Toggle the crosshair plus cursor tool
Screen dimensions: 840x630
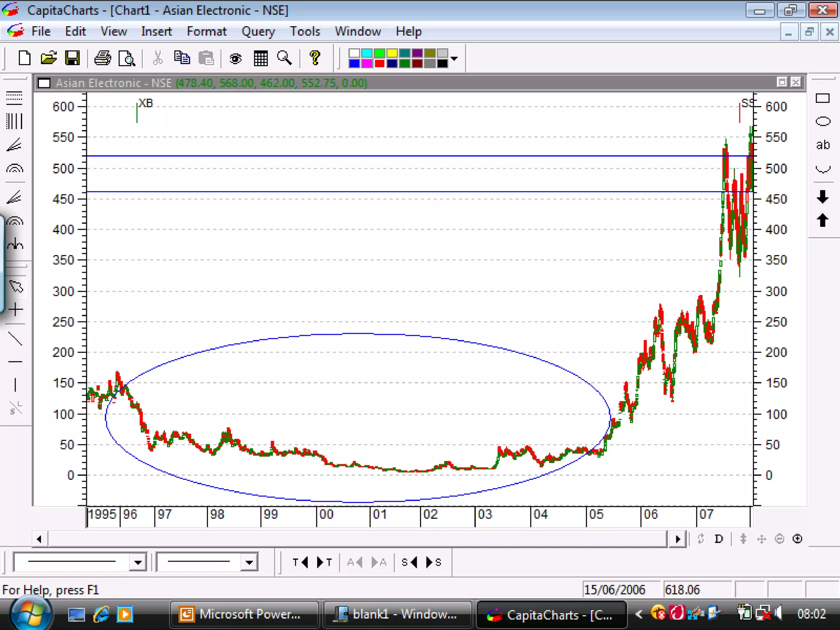tap(15, 310)
